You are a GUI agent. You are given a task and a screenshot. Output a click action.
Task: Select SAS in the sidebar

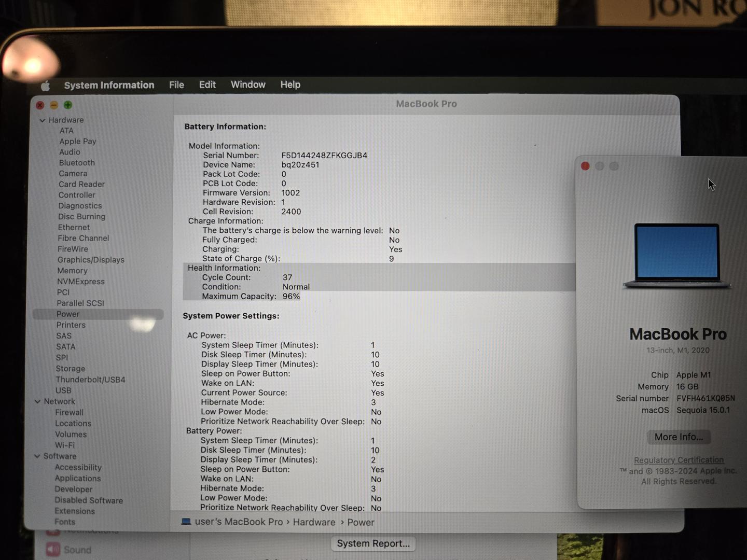click(x=64, y=336)
